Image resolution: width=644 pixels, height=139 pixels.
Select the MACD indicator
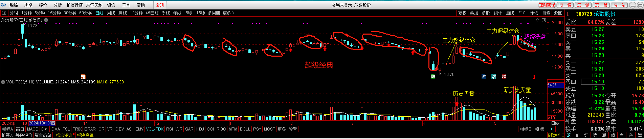pos(33,129)
